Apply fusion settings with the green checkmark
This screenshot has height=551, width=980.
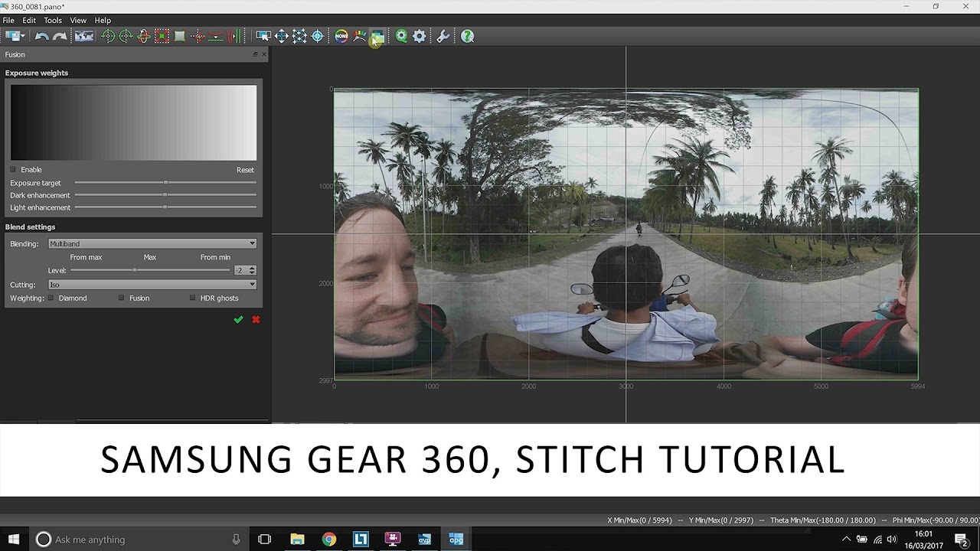pyautogui.click(x=238, y=319)
